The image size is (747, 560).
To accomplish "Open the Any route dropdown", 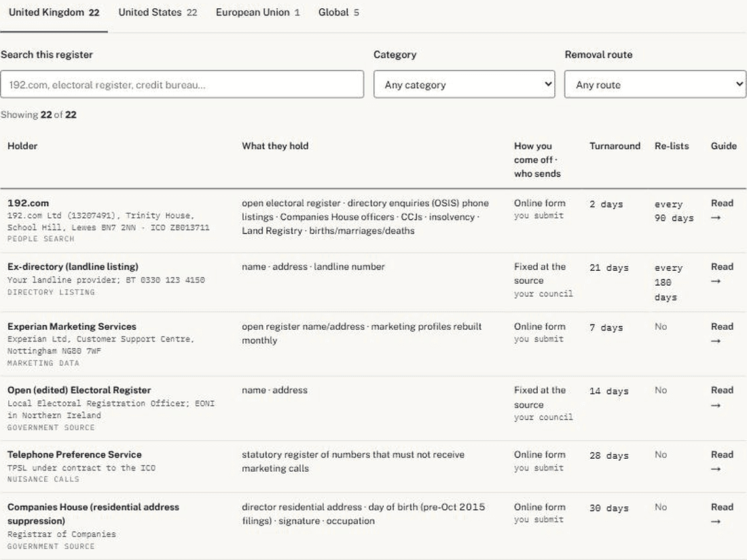I will point(655,84).
